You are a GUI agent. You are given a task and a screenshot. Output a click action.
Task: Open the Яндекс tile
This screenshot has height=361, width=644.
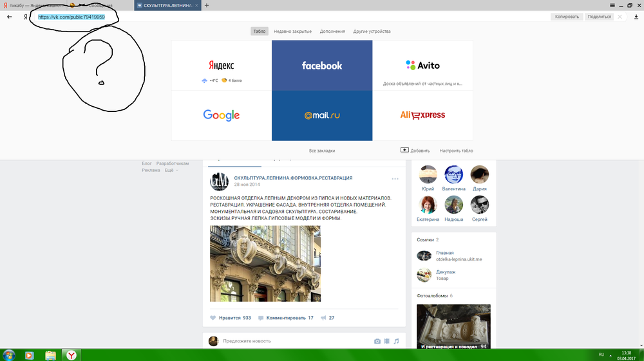[222, 66]
